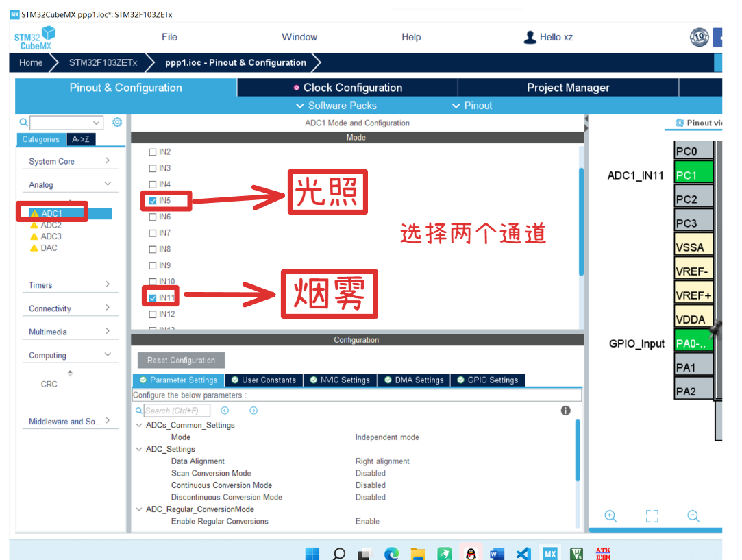This screenshot has height=560, width=742.
Task: Uncheck the IN11 channel checkbox
Action: (152, 297)
